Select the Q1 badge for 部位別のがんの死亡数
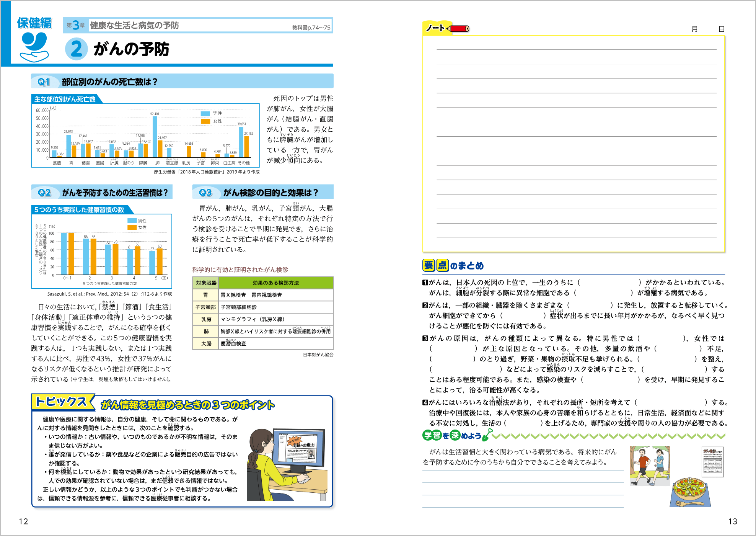This screenshot has width=756, height=536. pyautogui.click(x=44, y=82)
